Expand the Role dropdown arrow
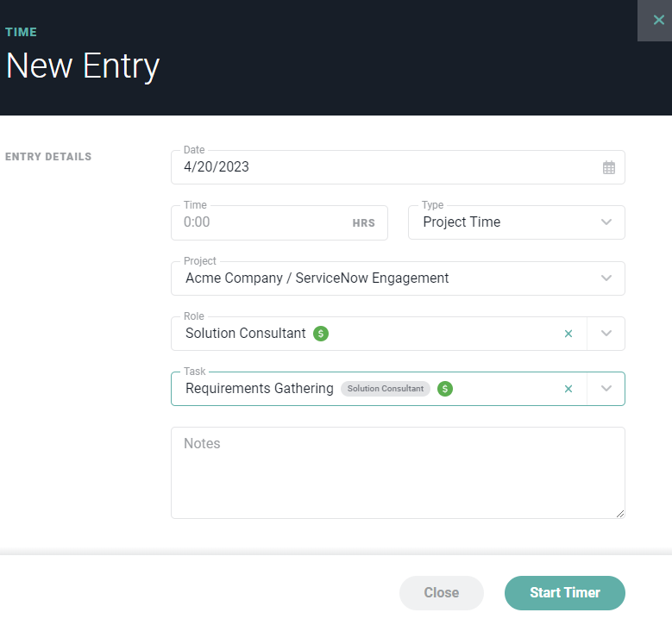Screen dimensions: 672x625 [x=606, y=334]
